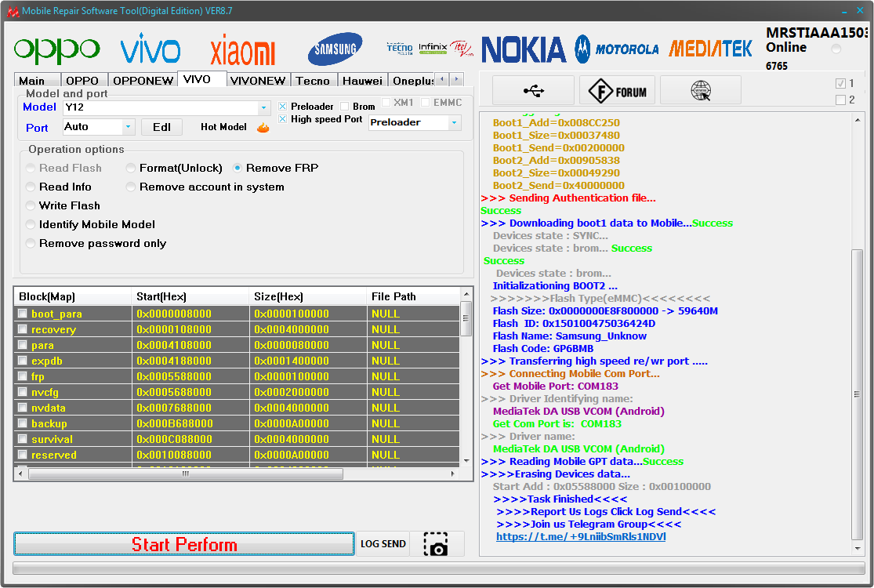Image resolution: width=874 pixels, height=588 pixels.
Task: Toggle the High speed Port checkbox
Action: [x=283, y=119]
